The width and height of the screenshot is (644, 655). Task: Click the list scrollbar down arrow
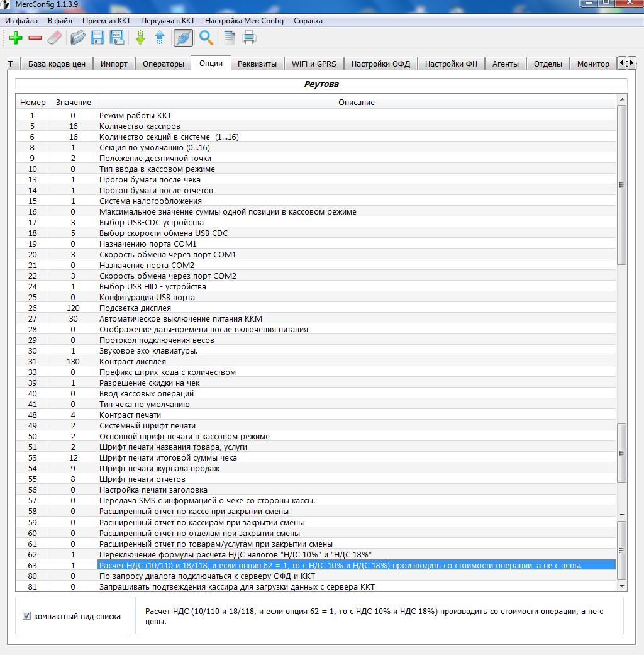[622, 586]
